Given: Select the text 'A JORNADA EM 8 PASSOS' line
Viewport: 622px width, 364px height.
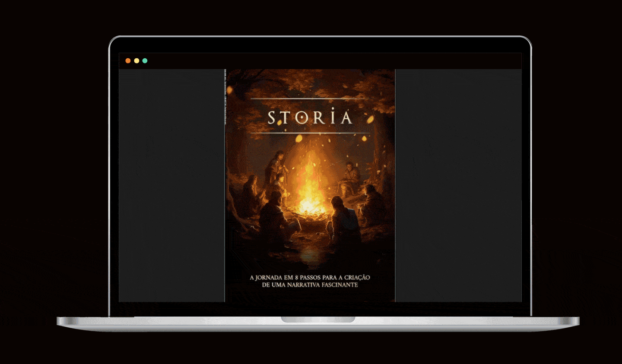Looking at the screenshot, I should (x=310, y=278).
